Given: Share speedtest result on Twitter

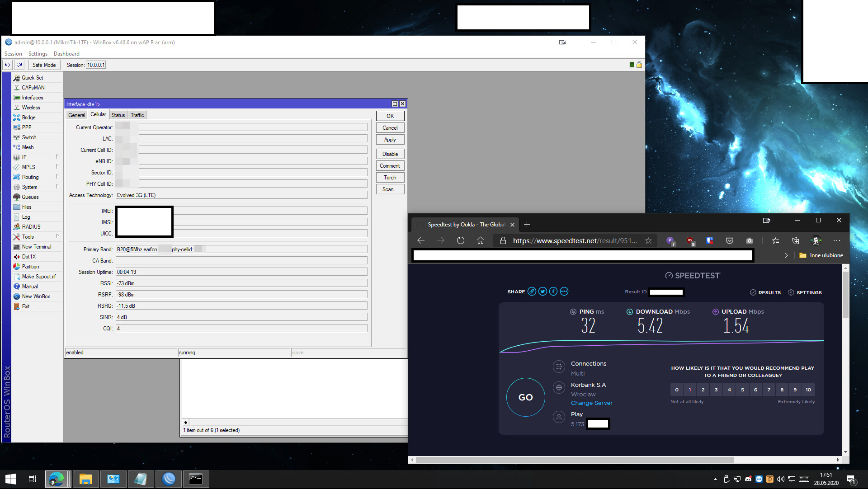Looking at the screenshot, I should coord(542,292).
